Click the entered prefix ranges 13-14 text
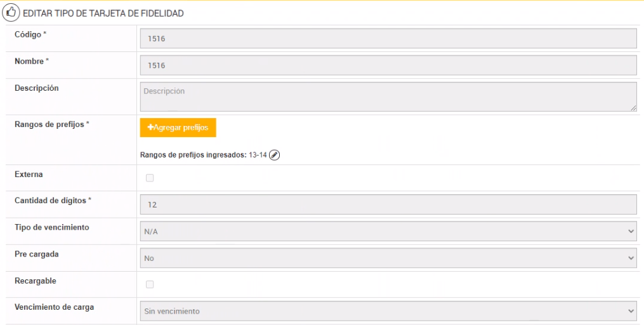This screenshot has width=644, height=325. (x=258, y=155)
